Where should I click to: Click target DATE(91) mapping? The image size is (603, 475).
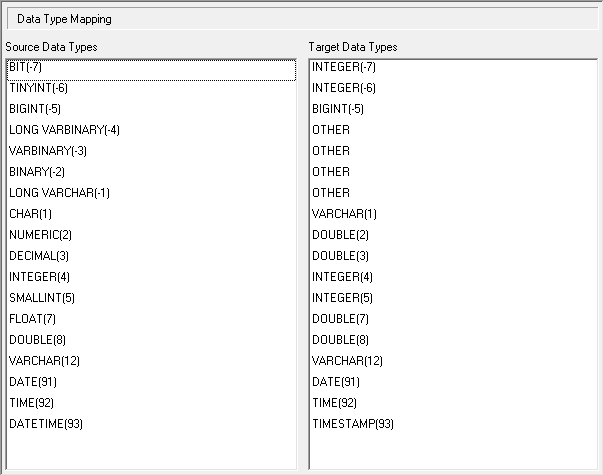335,382
